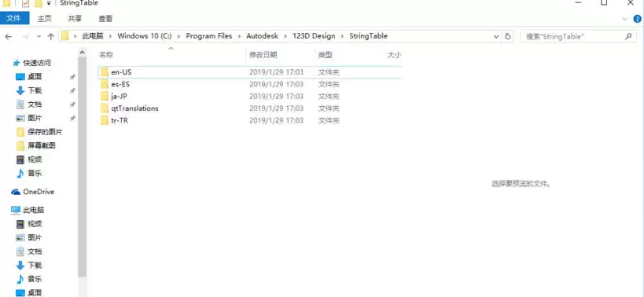Unpin 下载 via its pin icon
The image size is (644, 297).
(72, 90)
